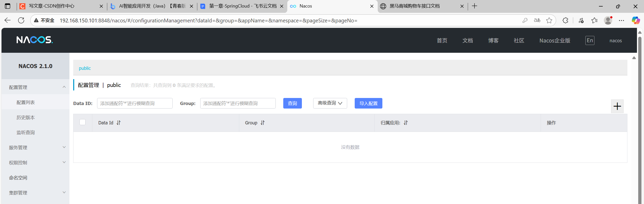This screenshot has height=204, width=644.
Task: Add a new configuration with plus icon
Action: 617,106
